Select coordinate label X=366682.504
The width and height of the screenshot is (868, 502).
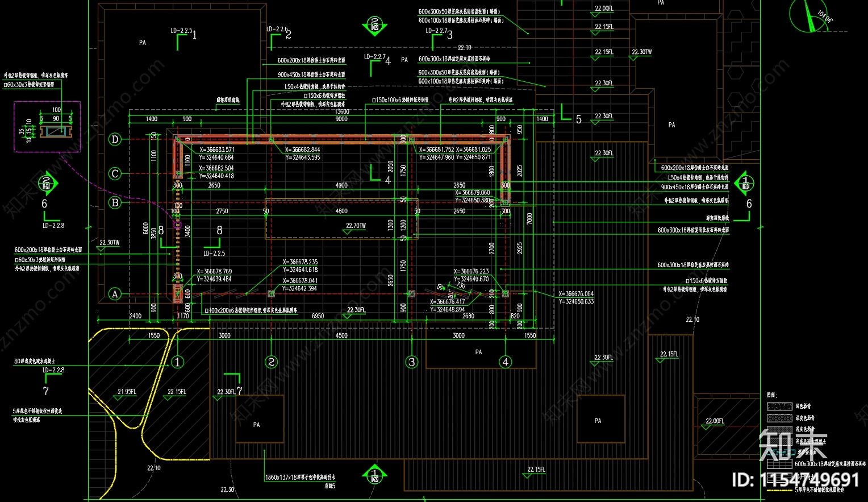[x=216, y=168]
